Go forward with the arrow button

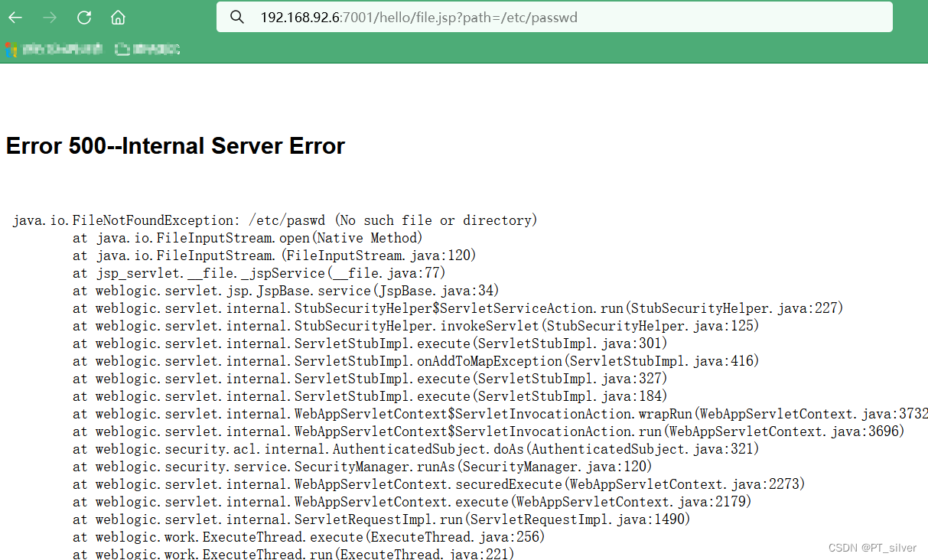coord(50,17)
